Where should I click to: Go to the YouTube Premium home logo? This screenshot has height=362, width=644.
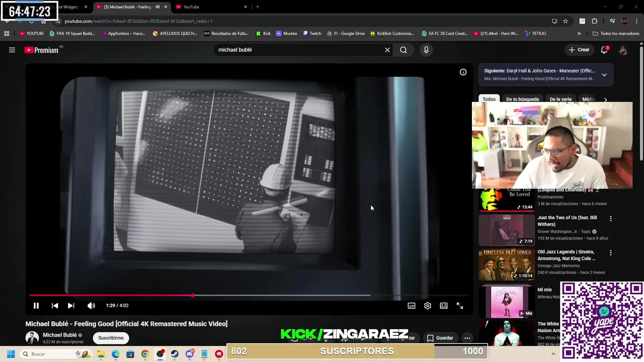point(41,50)
